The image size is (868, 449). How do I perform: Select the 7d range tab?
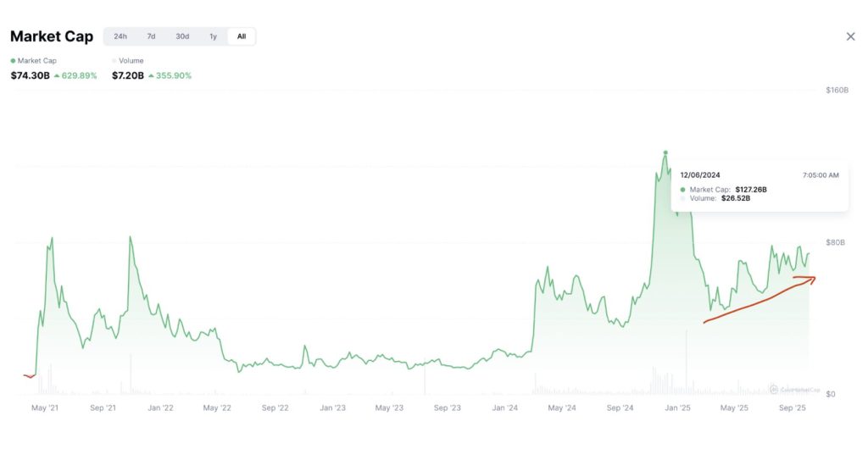pos(151,36)
